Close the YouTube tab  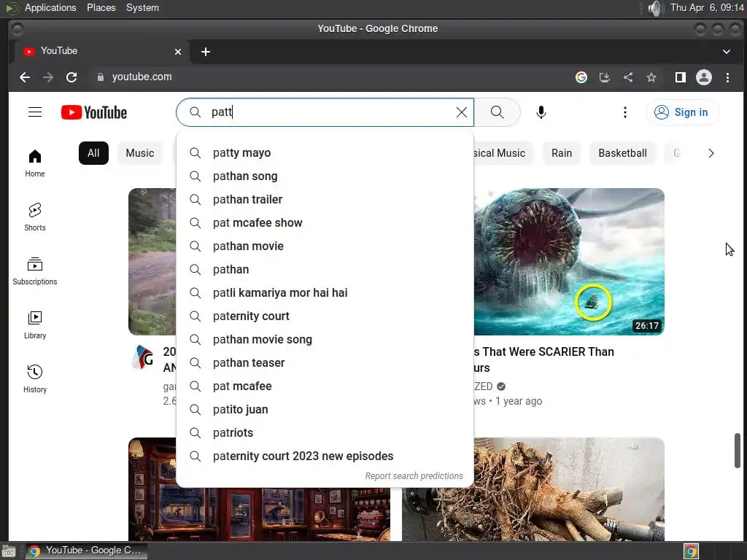click(x=178, y=52)
